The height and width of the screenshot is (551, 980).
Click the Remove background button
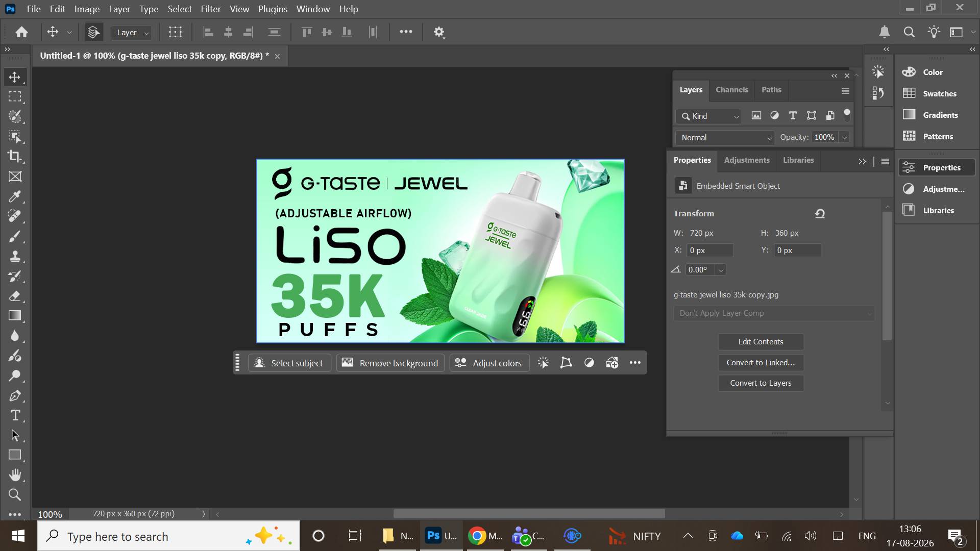pos(390,363)
